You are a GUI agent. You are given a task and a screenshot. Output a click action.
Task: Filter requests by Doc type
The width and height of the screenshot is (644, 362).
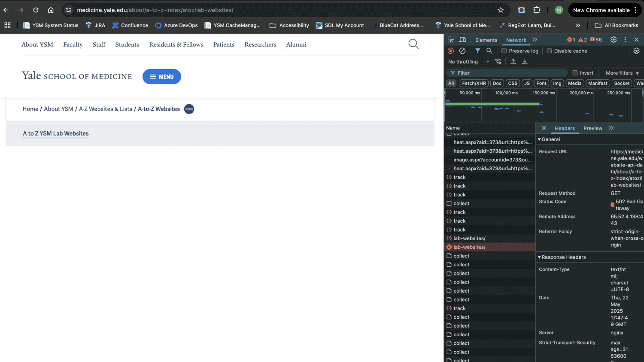(x=497, y=83)
